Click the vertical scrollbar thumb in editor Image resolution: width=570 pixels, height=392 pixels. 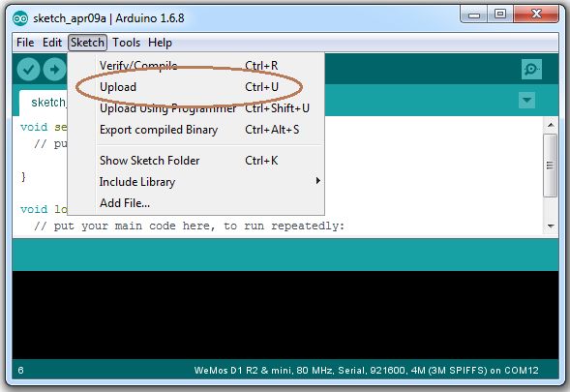point(551,166)
